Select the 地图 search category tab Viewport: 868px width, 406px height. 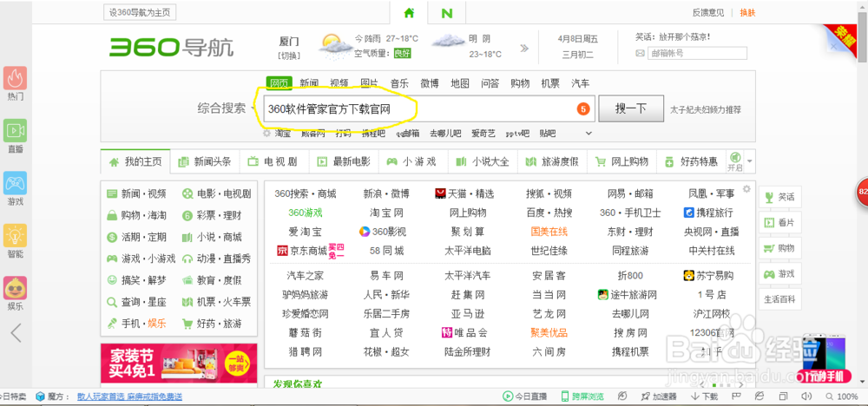point(459,83)
